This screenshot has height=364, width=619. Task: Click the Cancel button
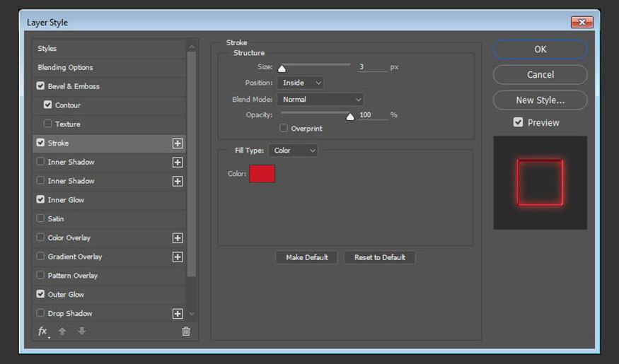coord(540,74)
